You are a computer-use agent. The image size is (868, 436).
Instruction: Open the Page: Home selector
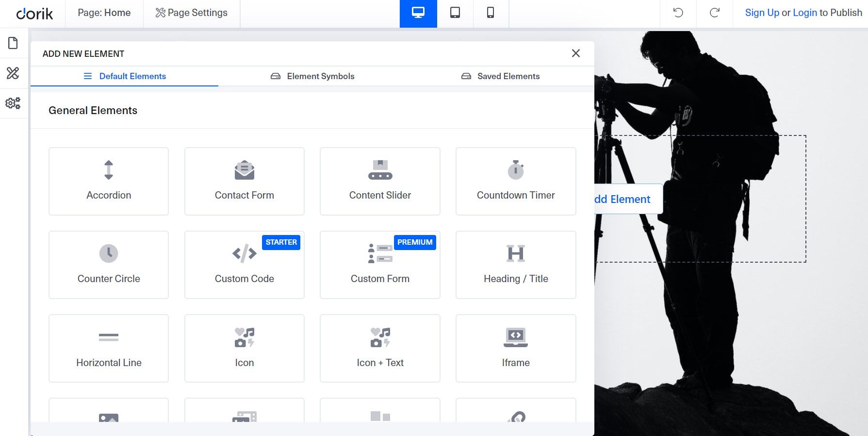pos(104,13)
